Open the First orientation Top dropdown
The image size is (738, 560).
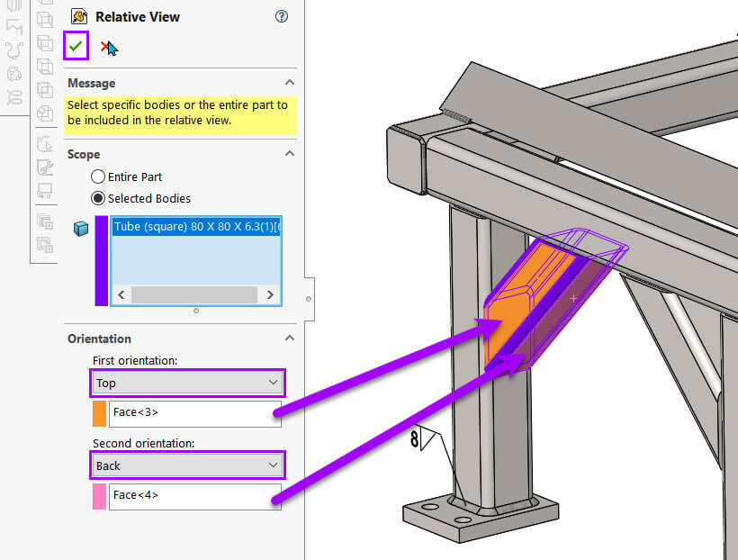(x=186, y=383)
